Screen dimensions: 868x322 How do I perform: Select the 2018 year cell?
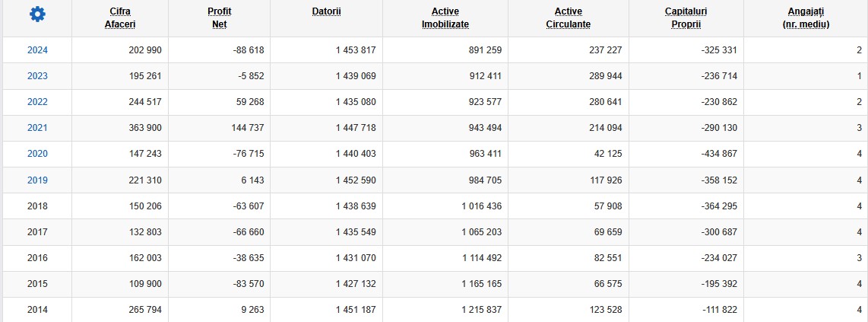[38, 206]
